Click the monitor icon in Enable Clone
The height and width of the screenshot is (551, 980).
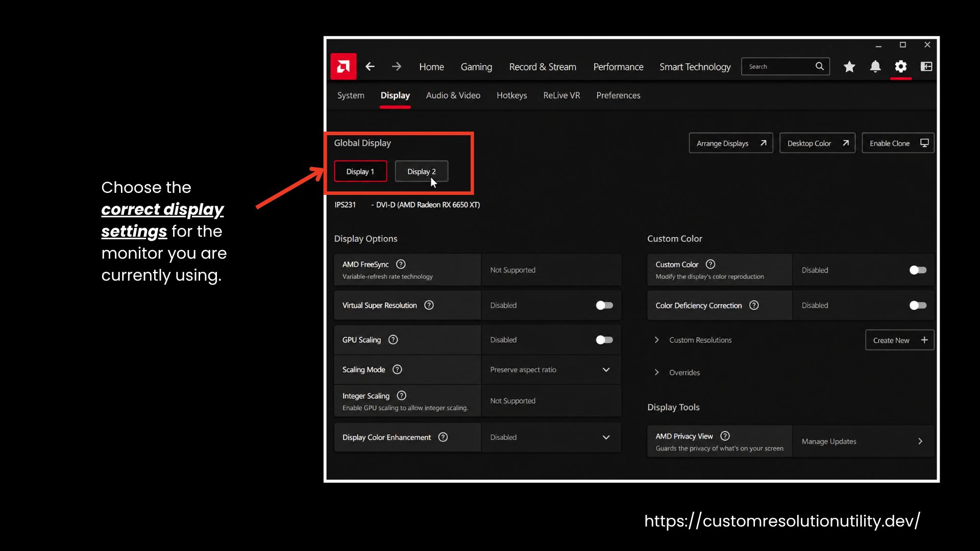click(x=924, y=143)
